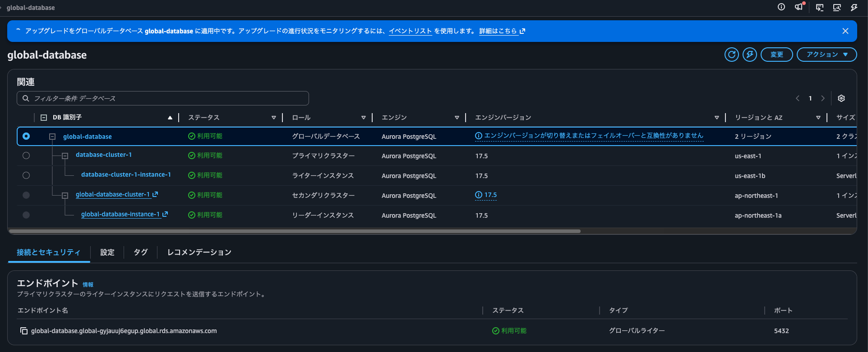Open the global-database-instance-1 external link

pos(125,214)
